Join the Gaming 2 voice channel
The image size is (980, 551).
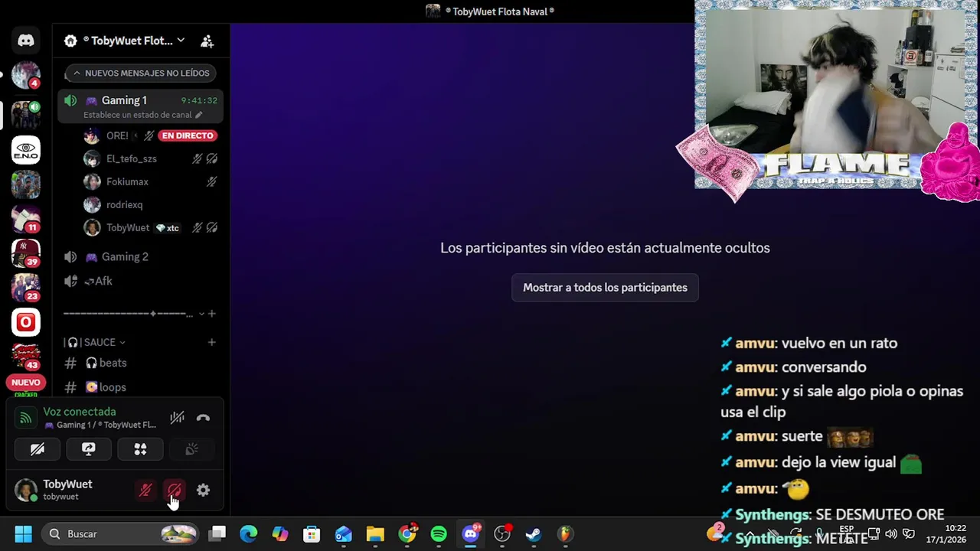(x=140, y=256)
